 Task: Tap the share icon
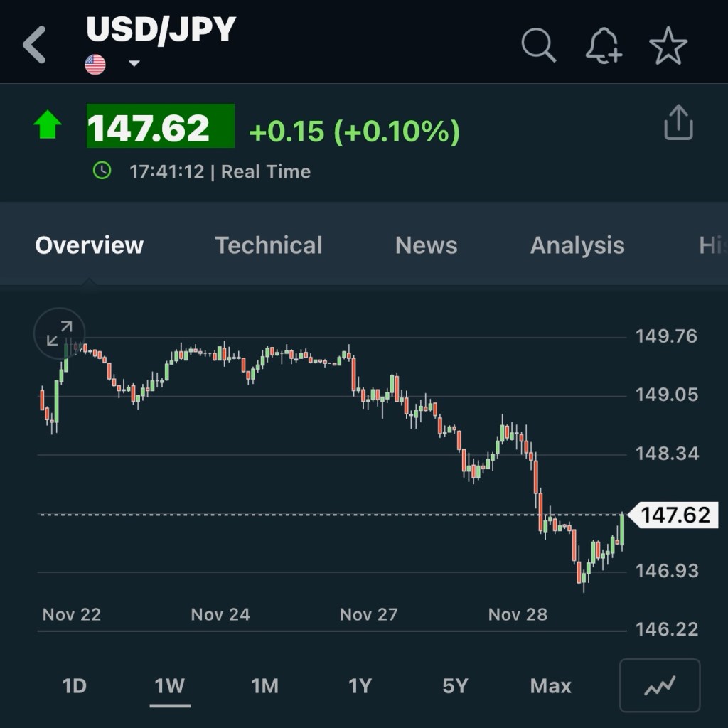(678, 123)
